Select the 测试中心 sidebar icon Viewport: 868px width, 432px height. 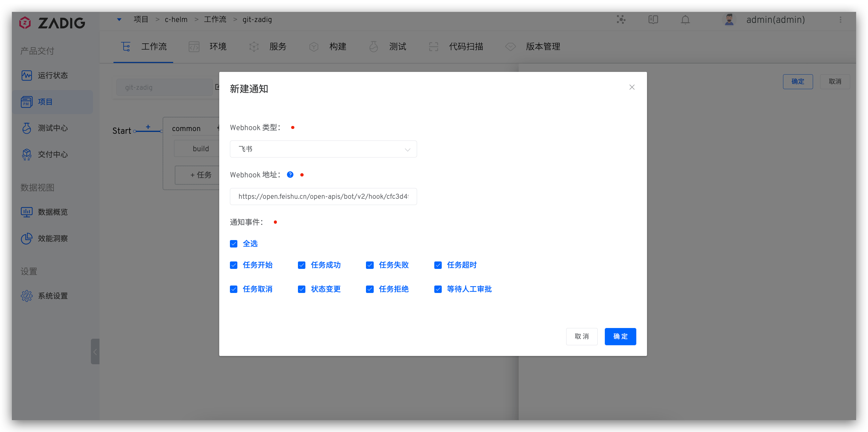(27, 128)
